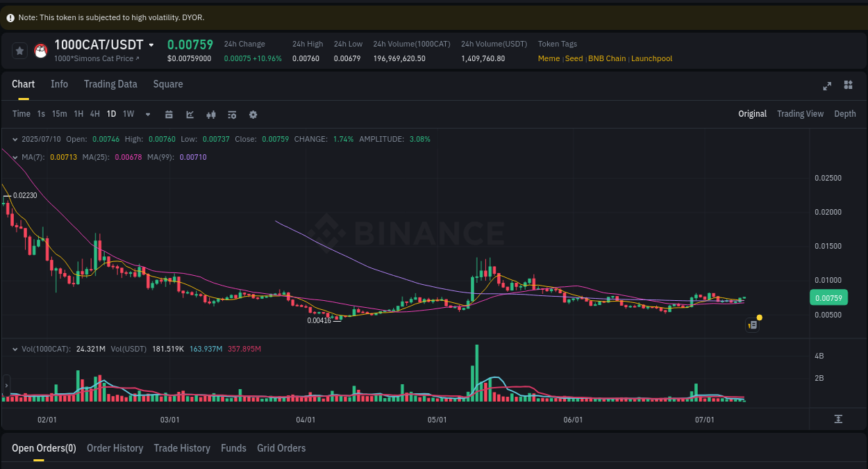
Task: Switch to the Trading Data tab
Action: (x=110, y=84)
